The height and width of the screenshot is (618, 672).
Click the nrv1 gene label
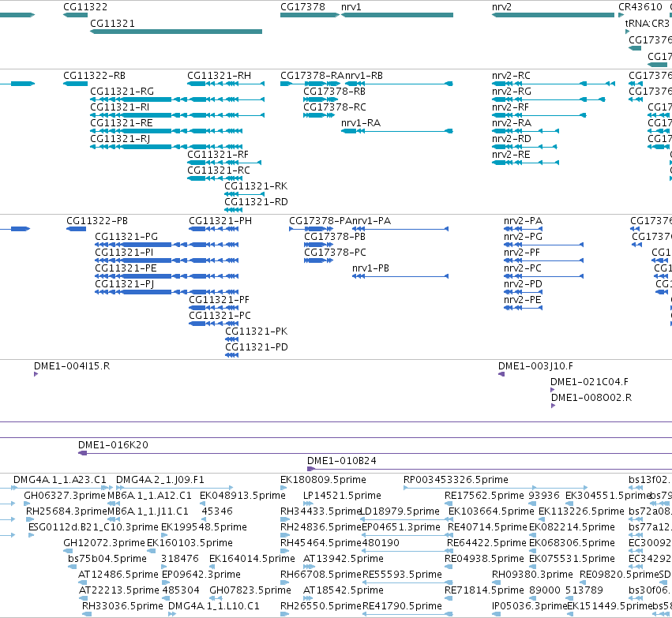coord(351,7)
